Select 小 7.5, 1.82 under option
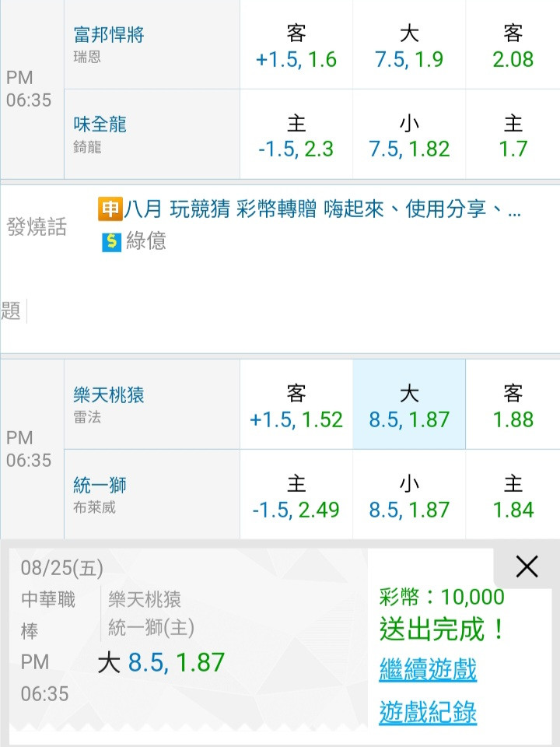The height and width of the screenshot is (747, 560). pyautogui.click(x=409, y=135)
